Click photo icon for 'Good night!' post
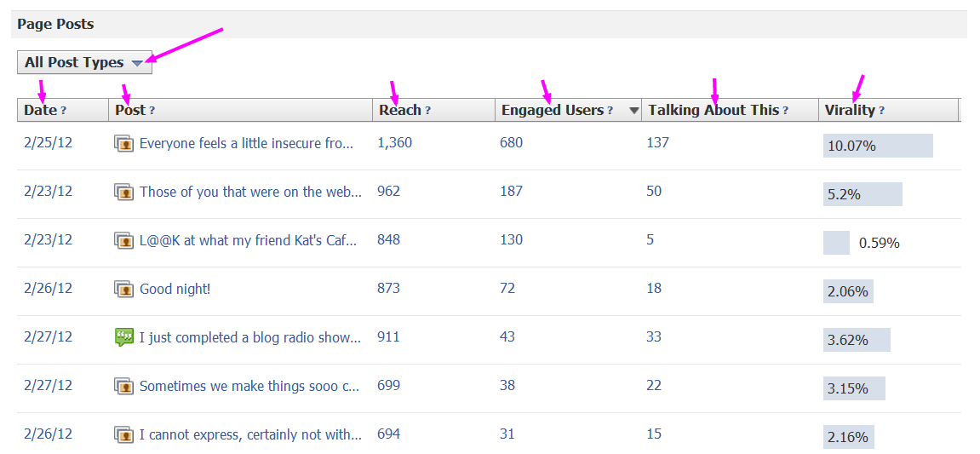This screenshot has height=454, width=980. click(x=124, y=289)
